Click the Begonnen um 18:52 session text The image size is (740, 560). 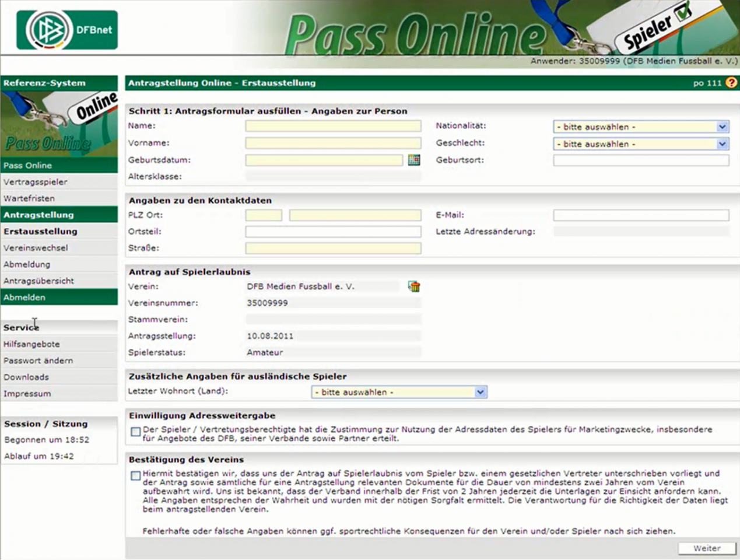click(x=47, y=440)
